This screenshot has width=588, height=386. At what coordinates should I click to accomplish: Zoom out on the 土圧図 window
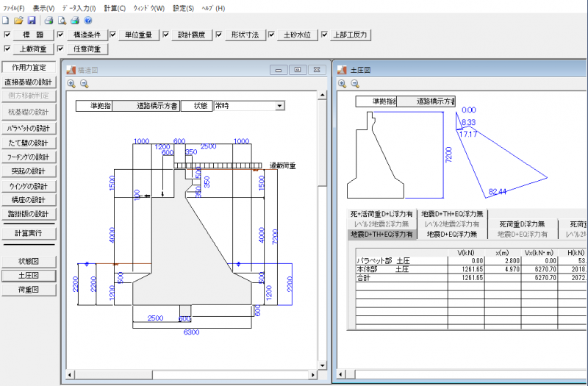click(x=355, y=84)
